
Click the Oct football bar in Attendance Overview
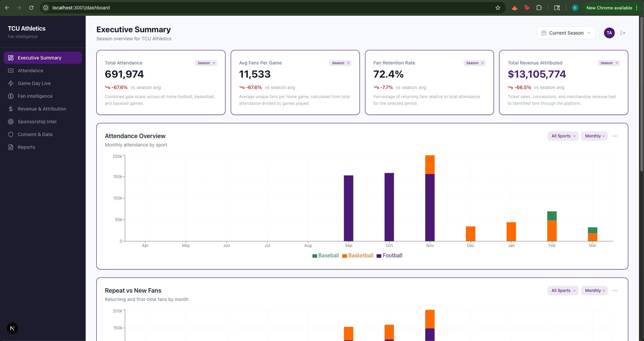click(x=389, y=207)
